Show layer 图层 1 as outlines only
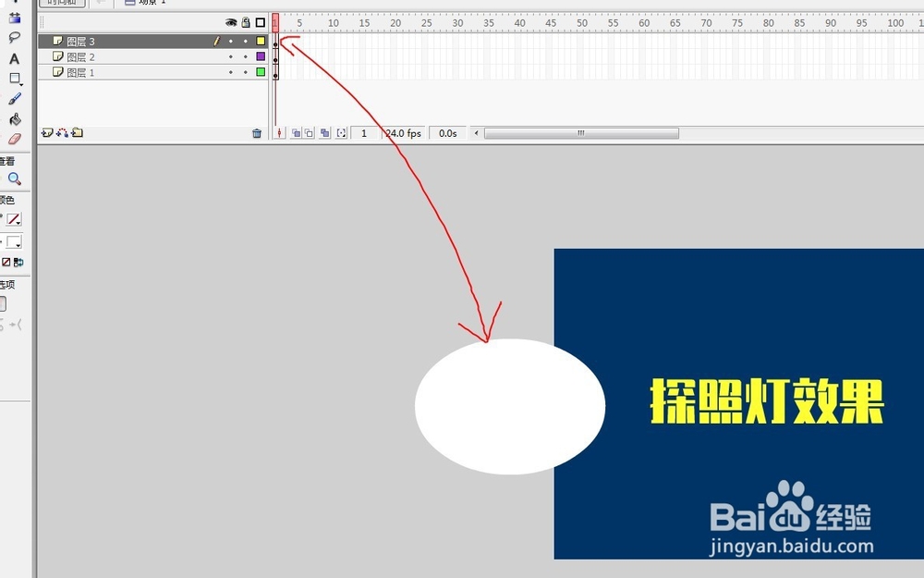Image resolution: width=924 pixels, height=578 pixels. [261, 71]
